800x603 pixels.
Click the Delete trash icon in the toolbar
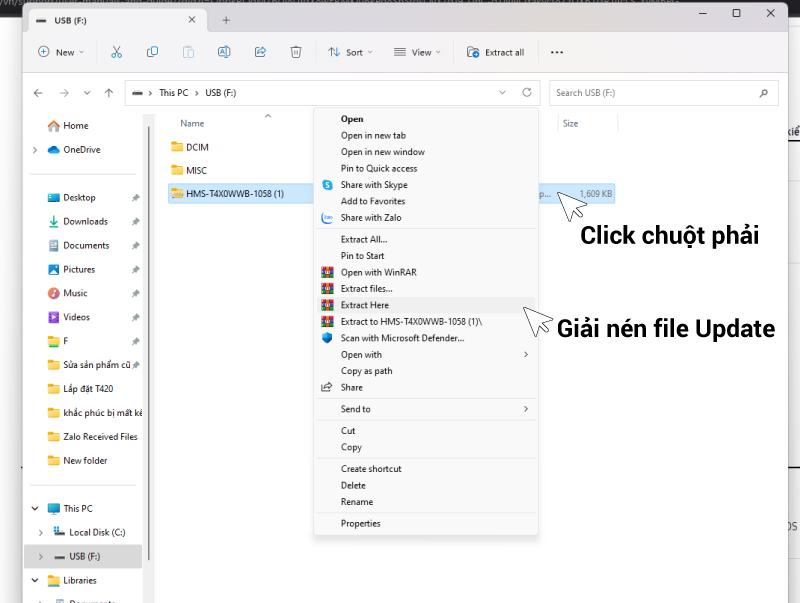pos(296,52)
